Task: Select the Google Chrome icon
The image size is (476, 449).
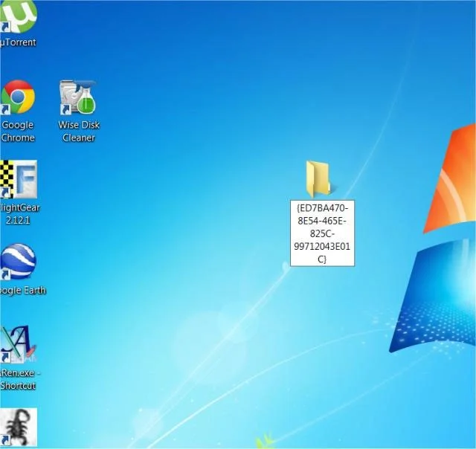Action: pyautogui.click(x=18, y=97)
